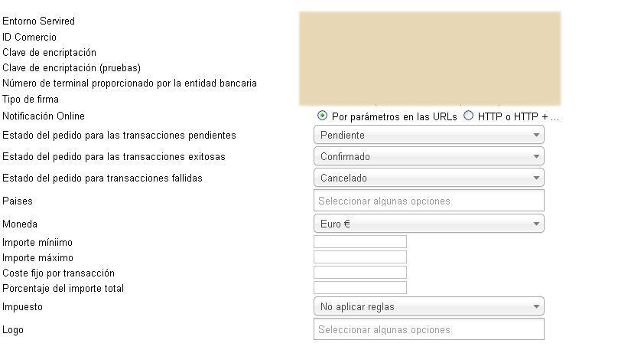
Task: Open the Confirmado order status dropdown
Action: coord(429,156)
